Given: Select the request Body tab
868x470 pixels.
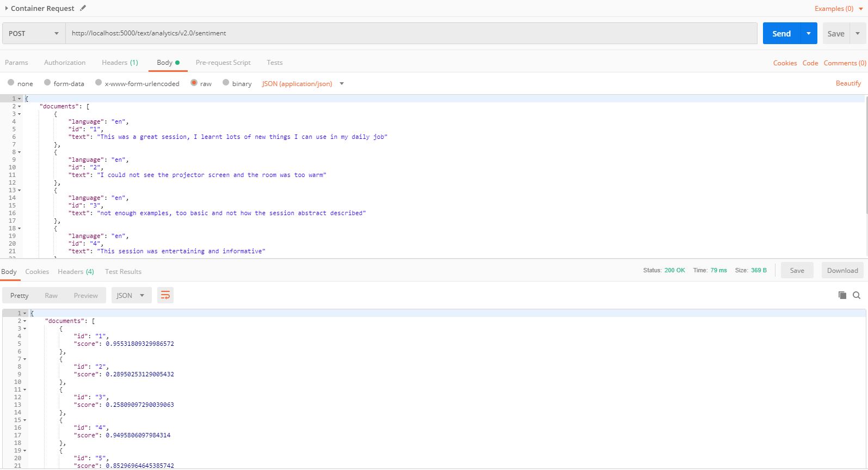Looking at the screenshot, I should click(168, 63).
